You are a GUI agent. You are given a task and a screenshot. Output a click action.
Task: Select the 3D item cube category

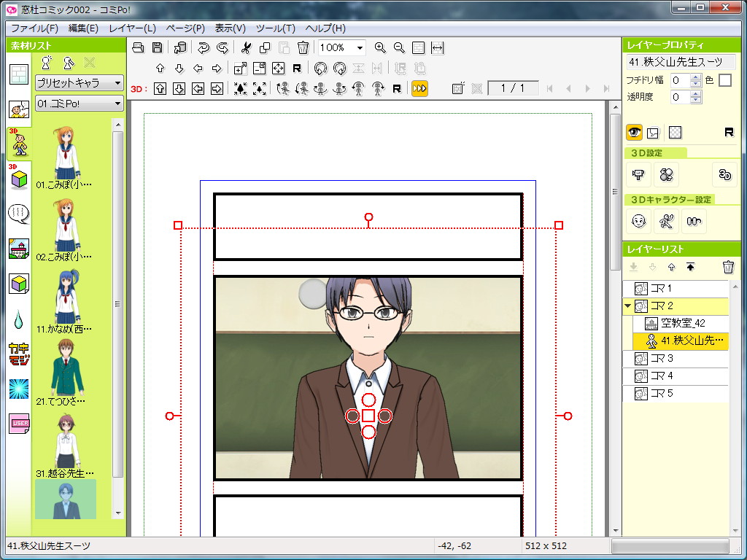[19, 178]
